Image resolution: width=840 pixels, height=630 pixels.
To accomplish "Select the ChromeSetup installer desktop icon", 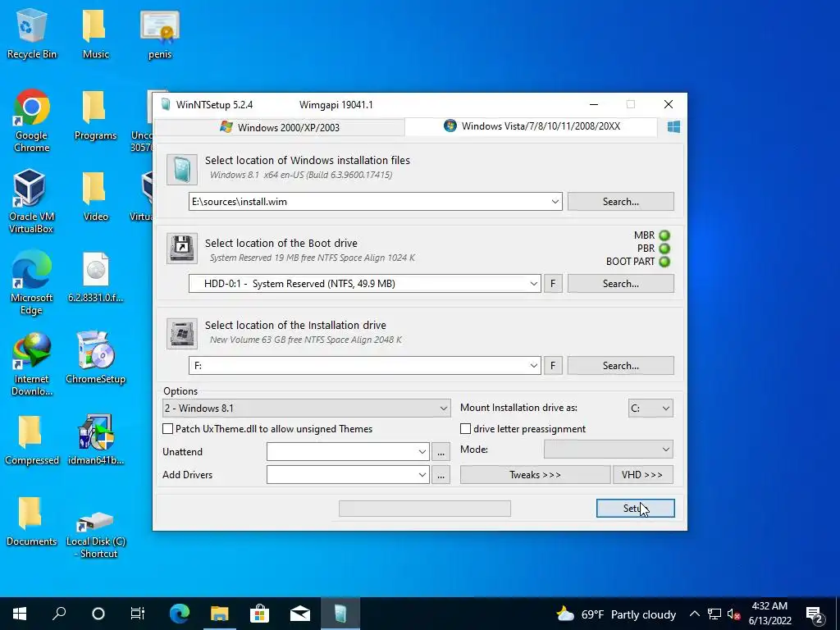I will coord(95,358).
